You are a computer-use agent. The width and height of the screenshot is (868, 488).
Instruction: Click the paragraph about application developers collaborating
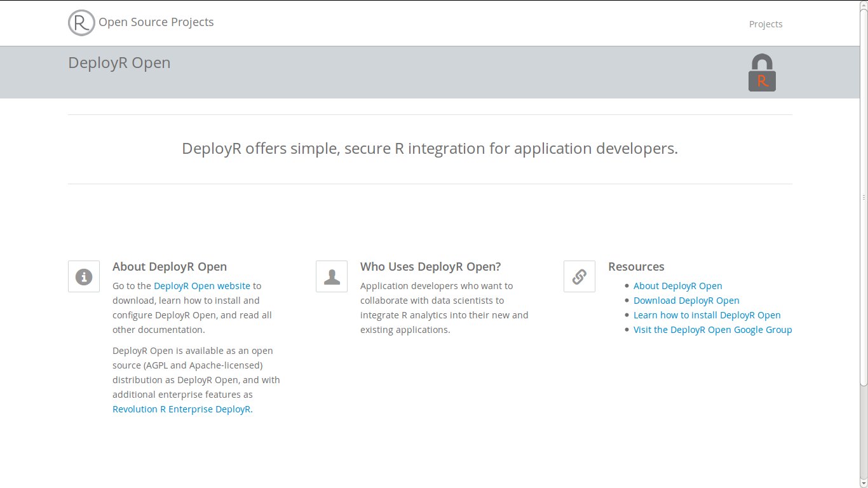pyautogui.click(x=444, y=308)
